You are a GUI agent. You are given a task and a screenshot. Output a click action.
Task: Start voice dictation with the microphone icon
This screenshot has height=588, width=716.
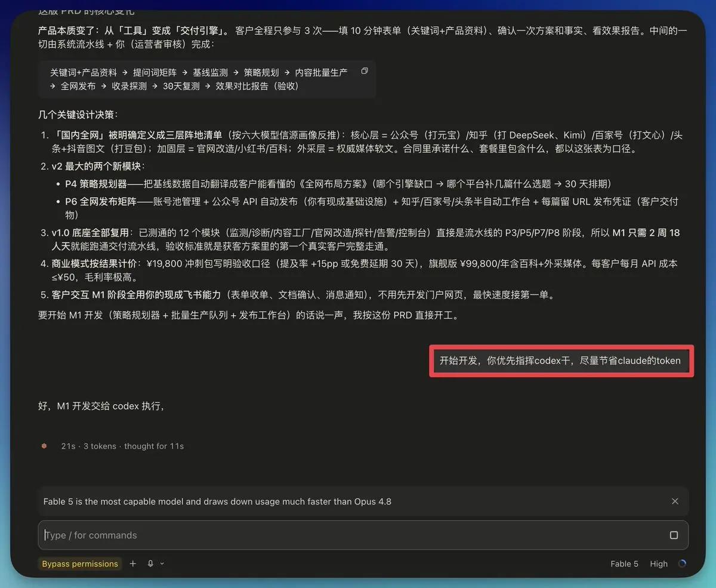coord(150,564)
